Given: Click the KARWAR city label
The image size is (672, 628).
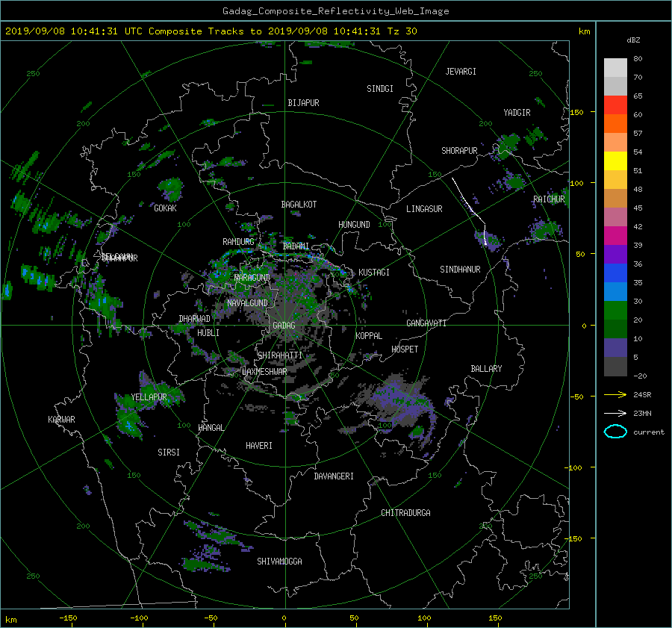Looking at the screenshot, I should [61, 419].
